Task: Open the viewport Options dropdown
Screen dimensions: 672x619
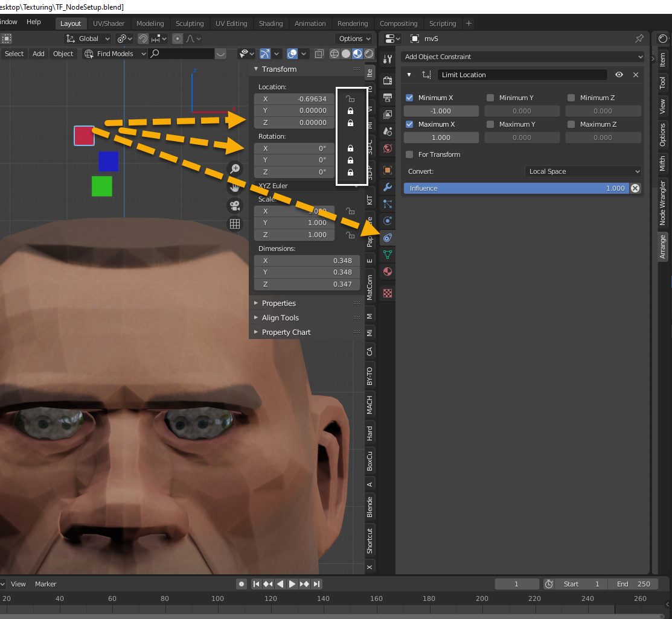Action: [354, 39]
